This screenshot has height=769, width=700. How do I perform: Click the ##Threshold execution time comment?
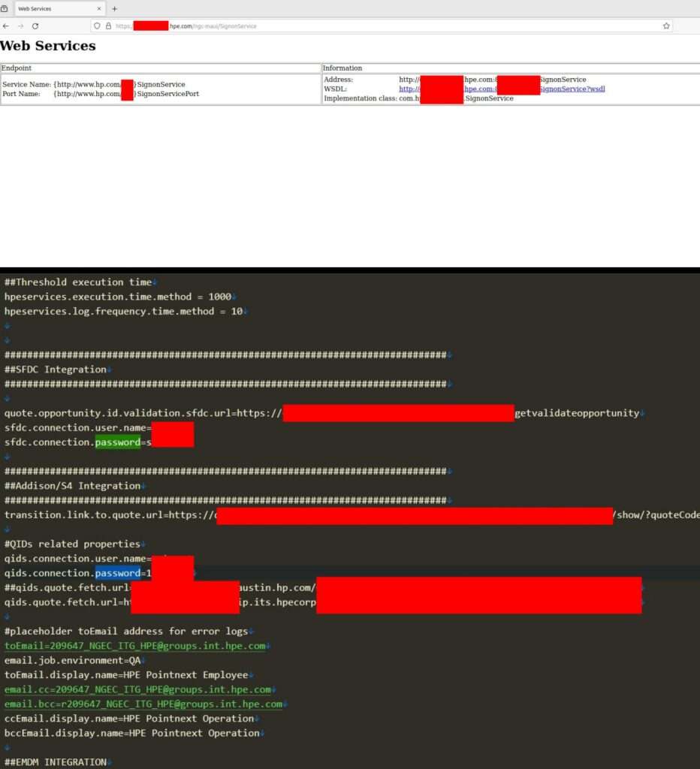click(x=78, y=282)
